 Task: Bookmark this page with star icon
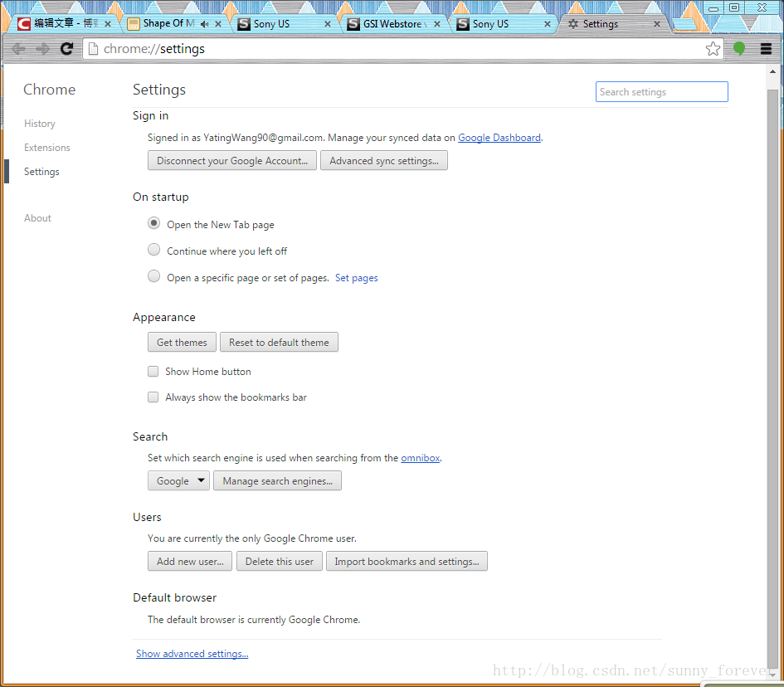pyautogui.click(x=713, y=48)
